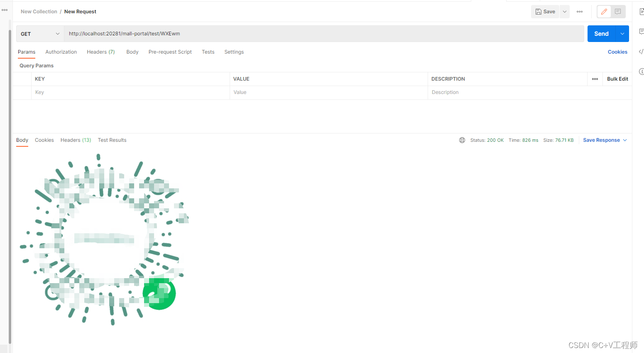Click the Status: 200 OK text
The height and width of the screenshot is (353, 644).
pos(487,140)
